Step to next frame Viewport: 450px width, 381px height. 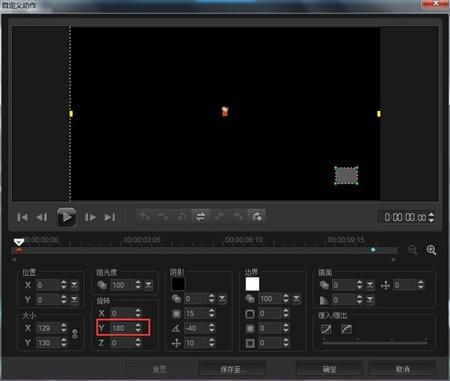point(90,217)
